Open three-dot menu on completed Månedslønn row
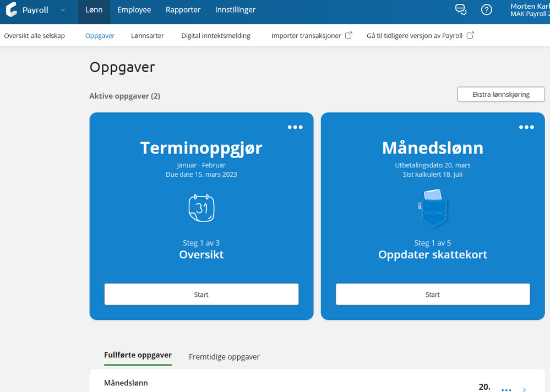 (506, 389)
